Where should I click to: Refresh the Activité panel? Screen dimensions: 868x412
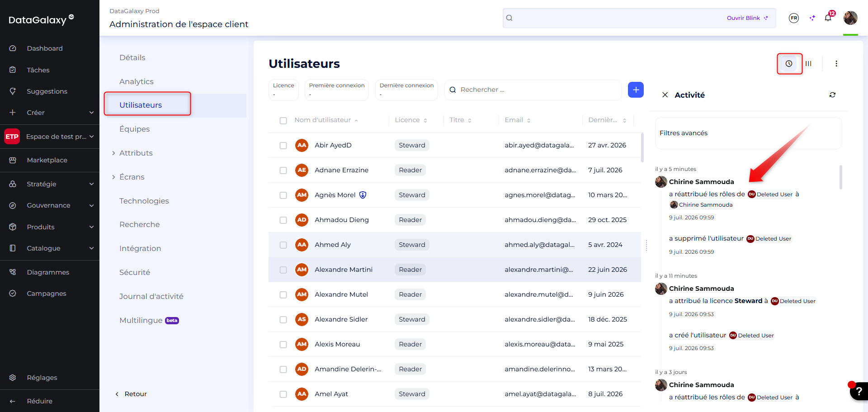coord(832,95)
